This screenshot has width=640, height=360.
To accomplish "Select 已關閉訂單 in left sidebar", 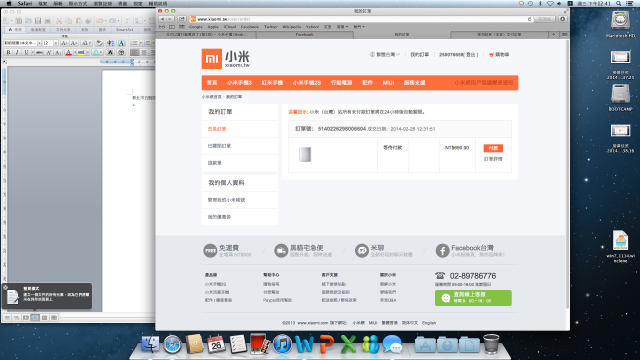I will 219,146.
